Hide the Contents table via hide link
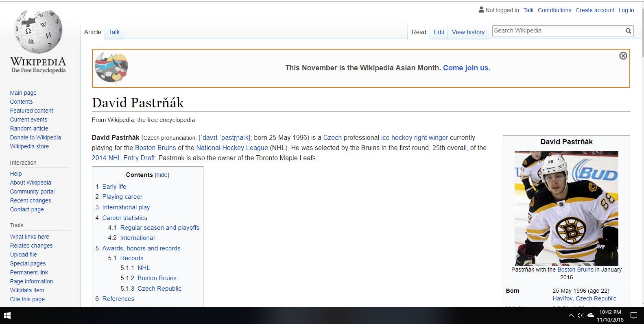The width and height of the screenshot is (644, 324). pyautogui.click(x=162, y=175)
